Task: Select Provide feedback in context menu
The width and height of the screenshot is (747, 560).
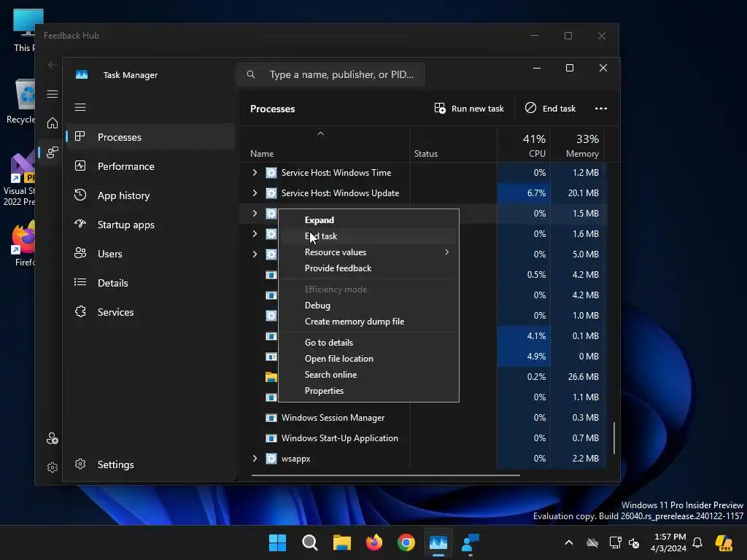Action: (x=368, y=268)
